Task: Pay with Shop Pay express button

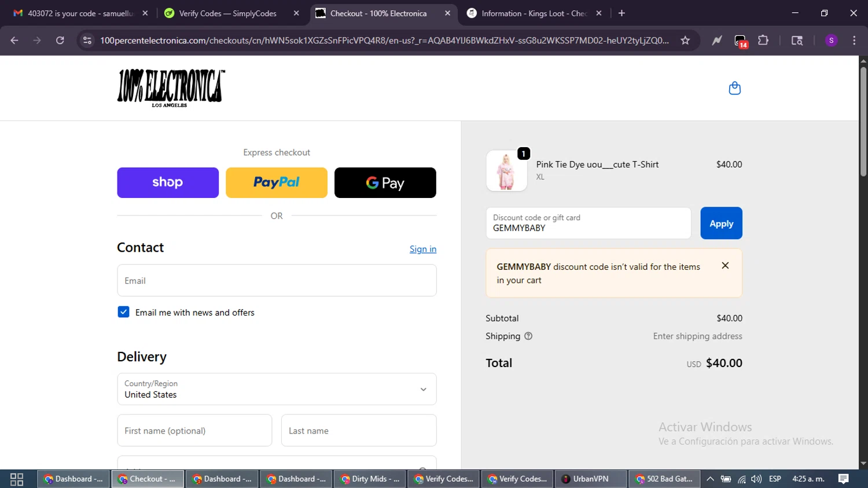Action: point(168,183)
